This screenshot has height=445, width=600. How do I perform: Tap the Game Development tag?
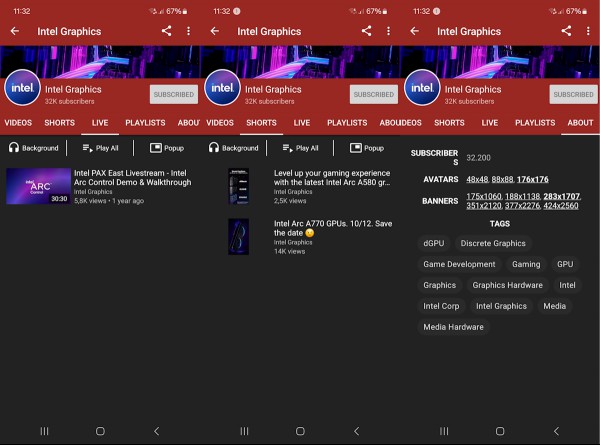pyautogui.click(x=459, y=264)
